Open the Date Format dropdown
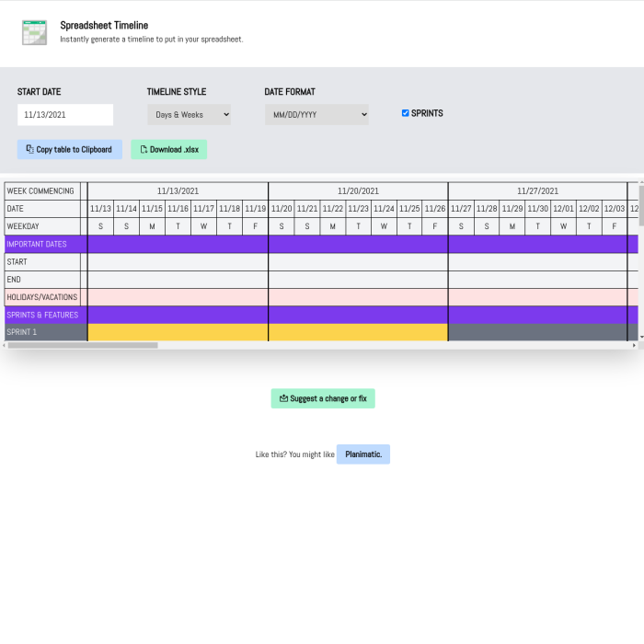 point(316,115)
